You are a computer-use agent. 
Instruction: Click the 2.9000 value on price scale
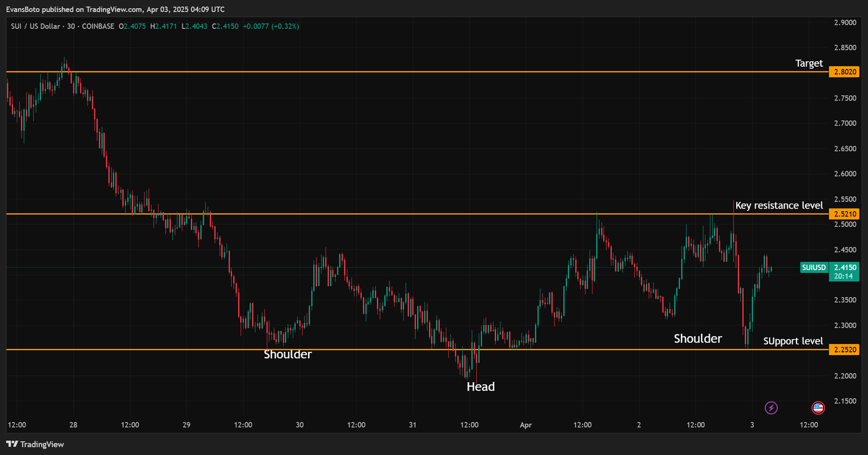[845, 23]
